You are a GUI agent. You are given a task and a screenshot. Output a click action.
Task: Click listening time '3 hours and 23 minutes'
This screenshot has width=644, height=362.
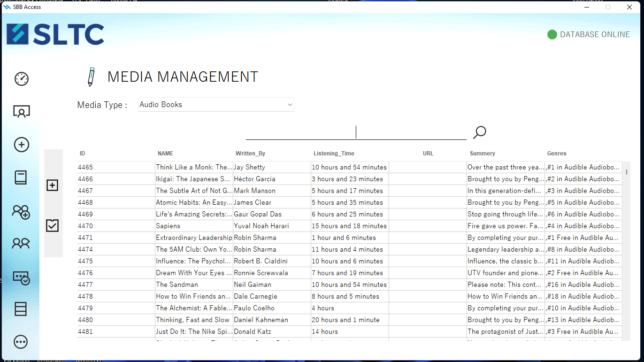tap(350, 179)
